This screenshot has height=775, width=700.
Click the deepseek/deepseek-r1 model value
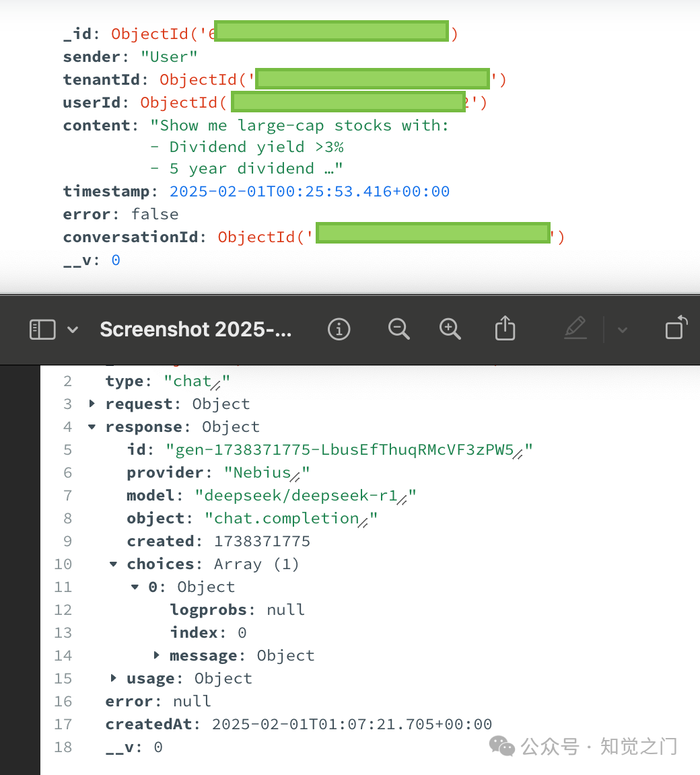point(301,495)
